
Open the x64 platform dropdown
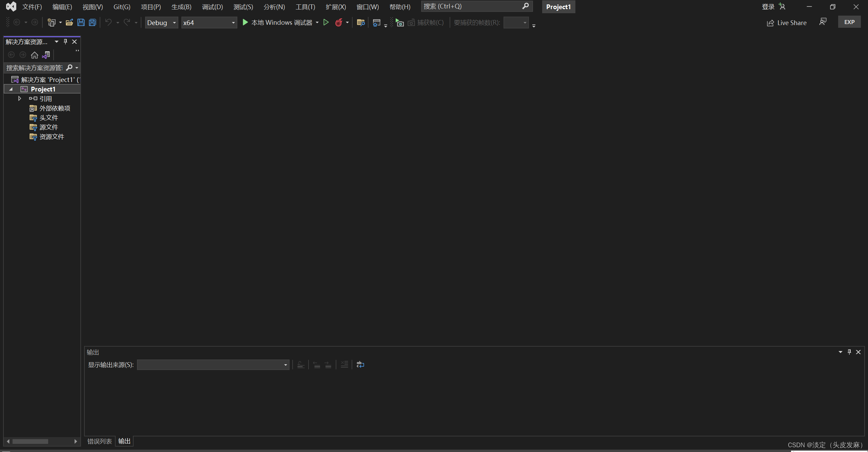[x=209, y=23]
